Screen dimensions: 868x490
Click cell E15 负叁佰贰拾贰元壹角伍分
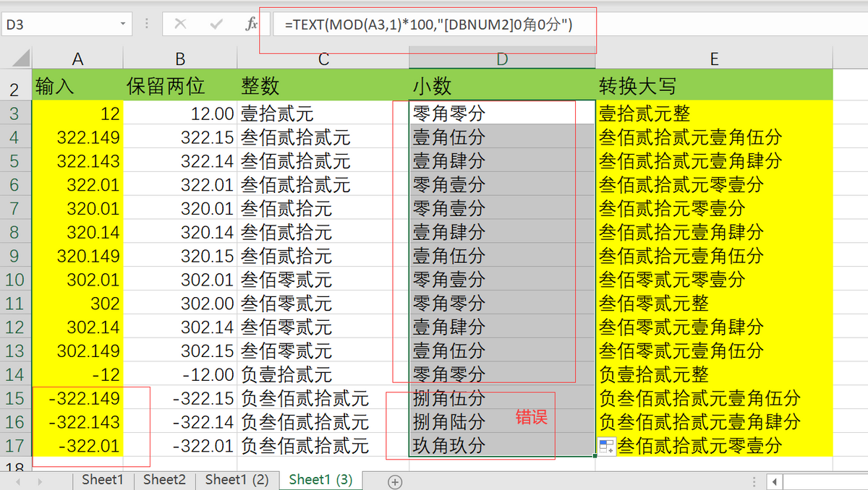tap(714, 398)
